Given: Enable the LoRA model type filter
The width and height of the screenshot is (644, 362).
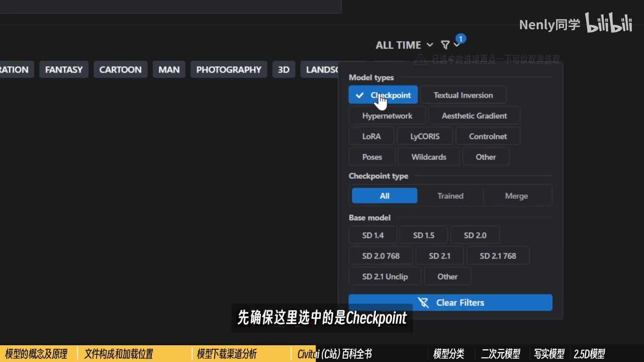Looking at the screenshot, I should click(x=371, y=136).
